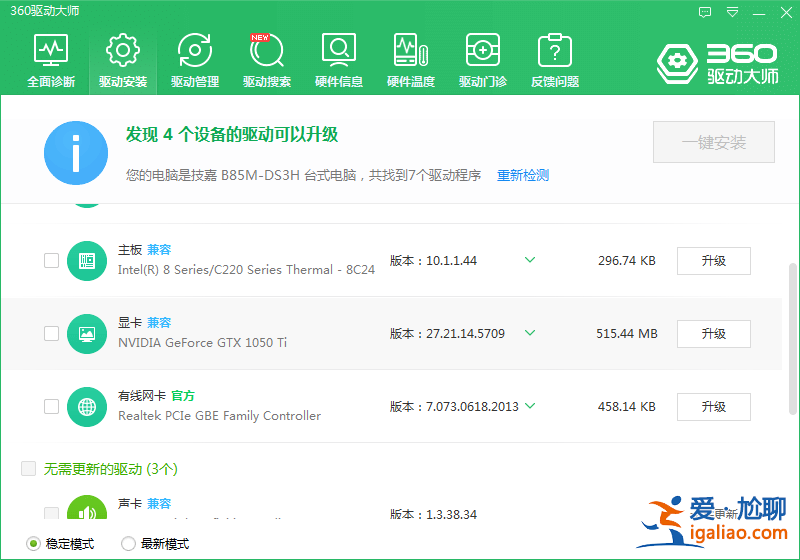The image size is (800, 560).
Task: Check the 主板 driver checkbox
Action: click(51, 261)
